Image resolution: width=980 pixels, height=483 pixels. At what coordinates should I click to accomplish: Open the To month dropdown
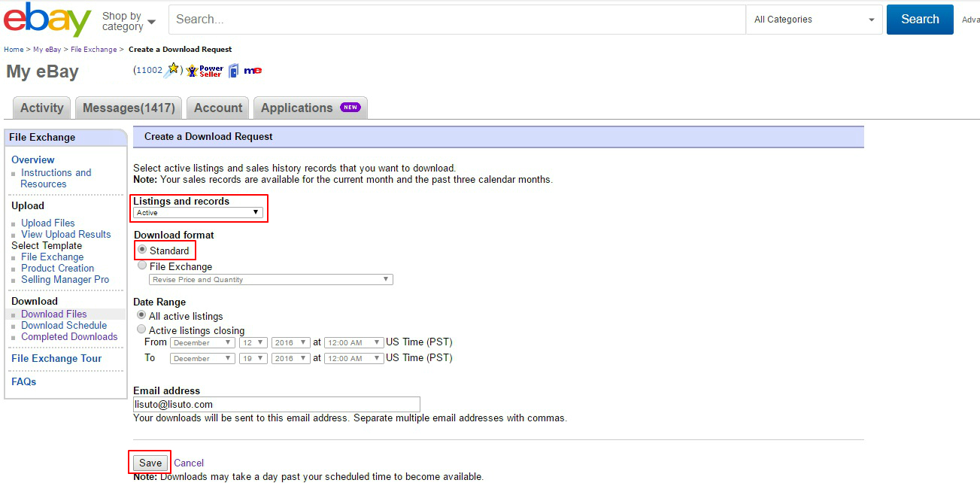click(x=202, y=358)
